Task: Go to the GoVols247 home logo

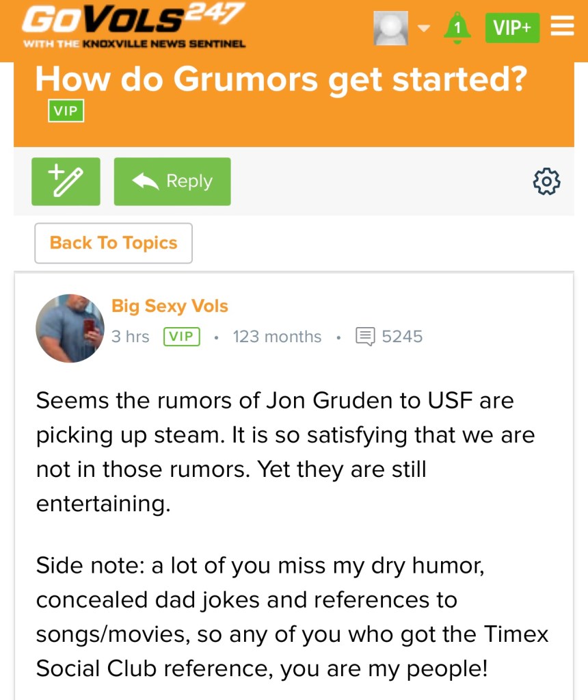Action: [x=133, y=19]
